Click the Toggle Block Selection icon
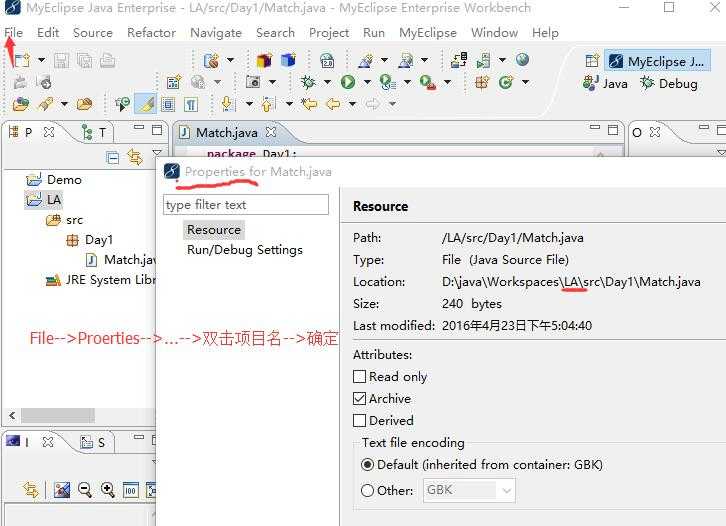Image resolution: width=726 pixels, height=526 pixels. pos(168,105)
